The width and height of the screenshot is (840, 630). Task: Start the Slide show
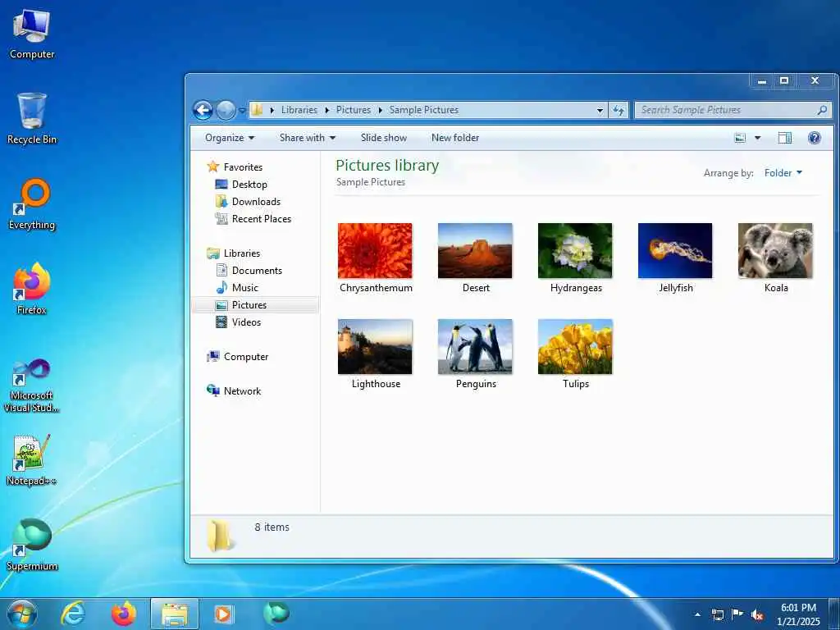coord(384,138)
